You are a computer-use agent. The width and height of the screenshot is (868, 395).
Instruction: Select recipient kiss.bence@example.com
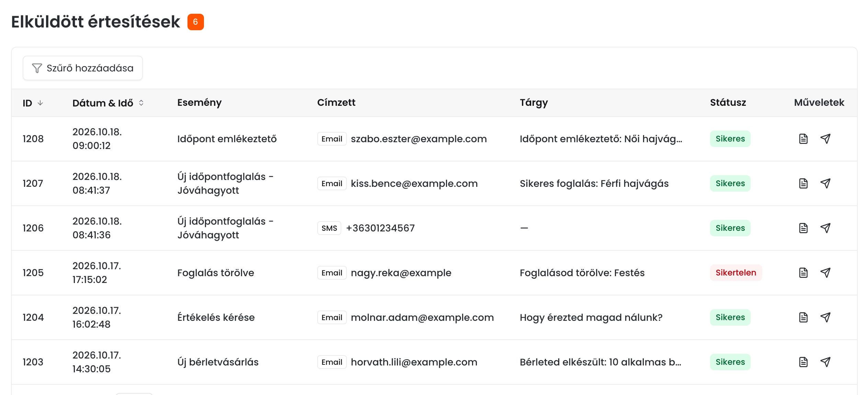tap(414, 183)
